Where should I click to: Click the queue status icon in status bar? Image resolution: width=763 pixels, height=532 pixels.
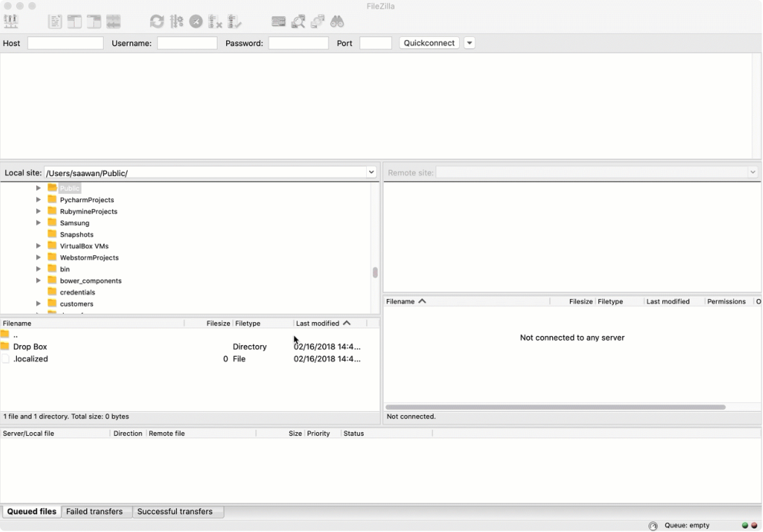point(653,526)
